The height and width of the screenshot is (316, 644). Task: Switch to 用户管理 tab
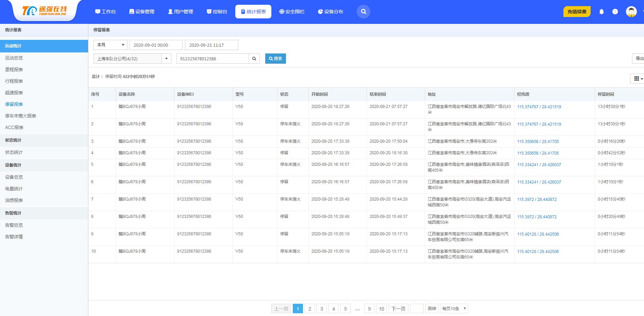[181, 12]
